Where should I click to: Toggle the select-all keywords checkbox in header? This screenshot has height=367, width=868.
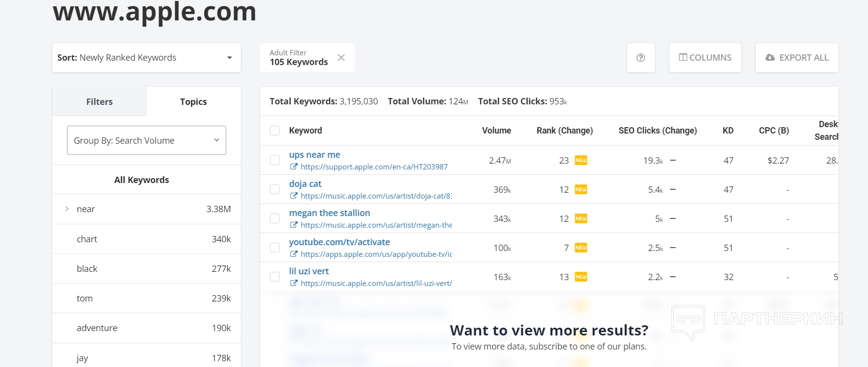(275, 131)
